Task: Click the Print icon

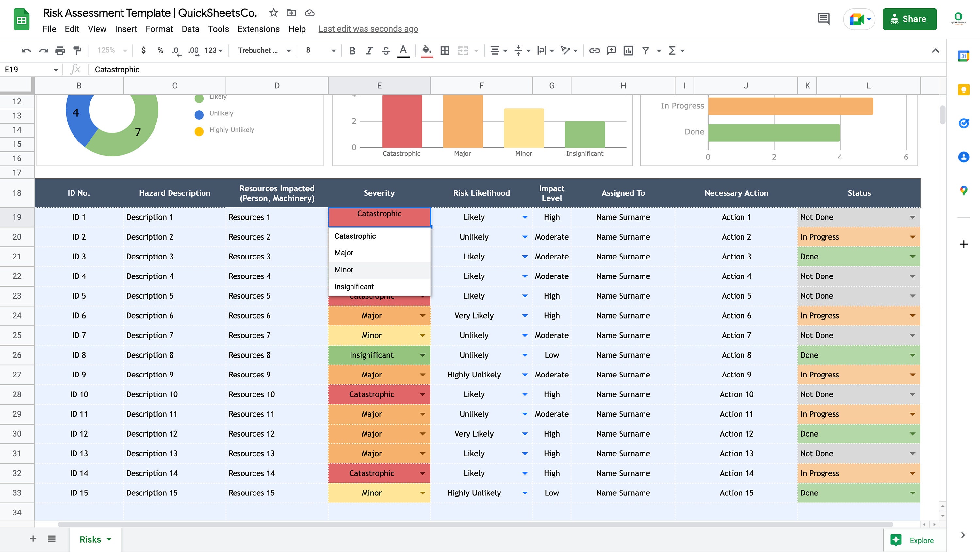Action: click(x=60, y=50)
